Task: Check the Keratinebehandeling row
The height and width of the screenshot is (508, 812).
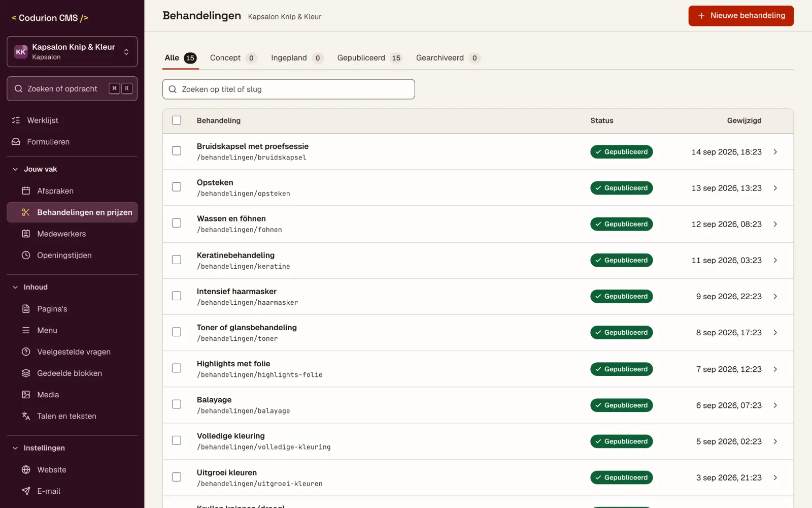Action: [x=177, y=260]
